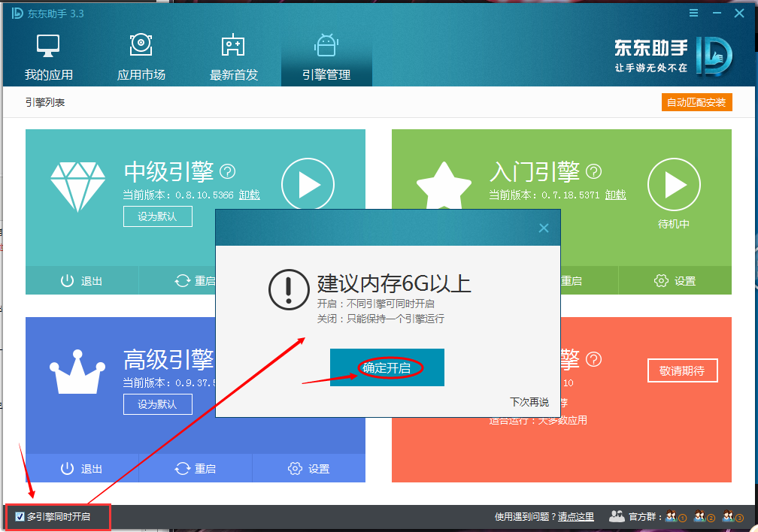Close the memory recommendation dialog
The image size is (758, 532).
pos(544,228)
